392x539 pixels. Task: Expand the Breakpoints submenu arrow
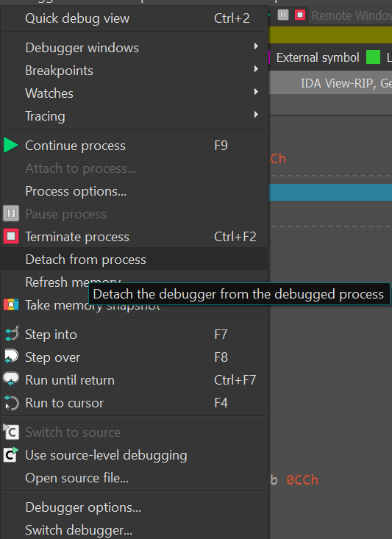(256, 68)
